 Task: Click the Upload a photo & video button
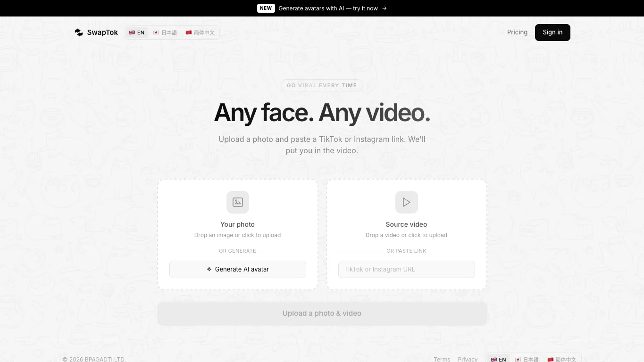pyautogui.click(x=322, y=313)
